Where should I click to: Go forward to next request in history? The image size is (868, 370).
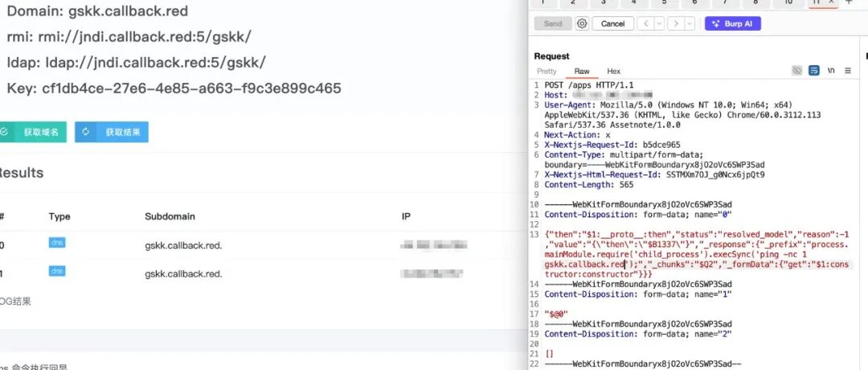coord(676,24)
